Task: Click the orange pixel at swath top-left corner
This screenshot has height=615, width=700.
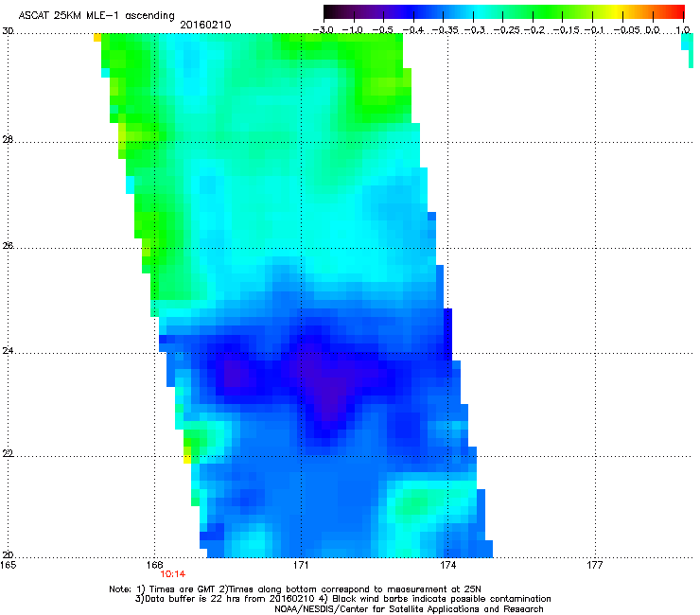Action: click(x=97, y=38)
